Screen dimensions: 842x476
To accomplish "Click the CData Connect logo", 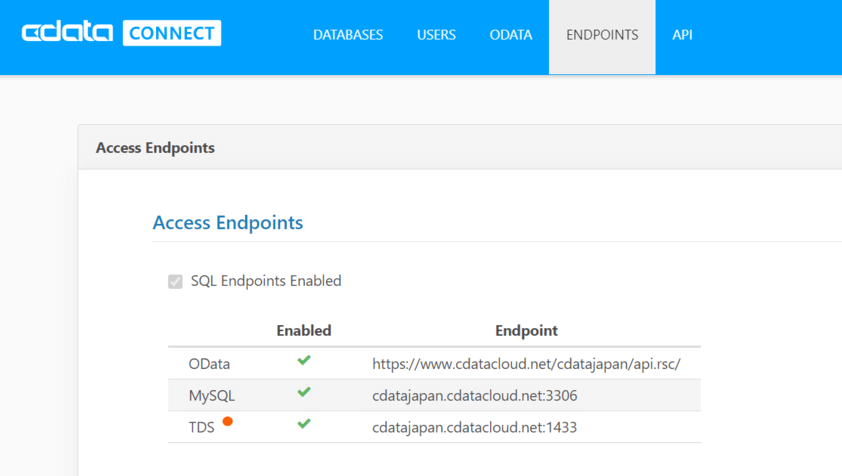I will [121, 34].
